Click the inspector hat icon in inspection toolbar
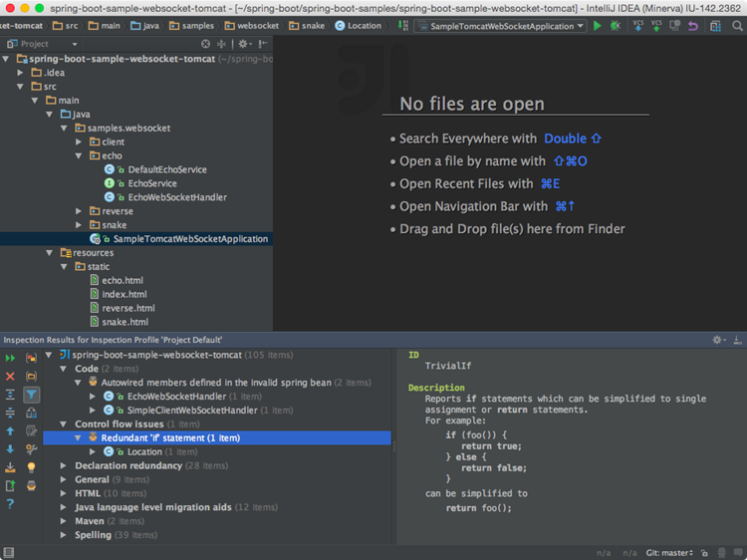Viewport: 747px width, 560px height. (x=31, y=485)
